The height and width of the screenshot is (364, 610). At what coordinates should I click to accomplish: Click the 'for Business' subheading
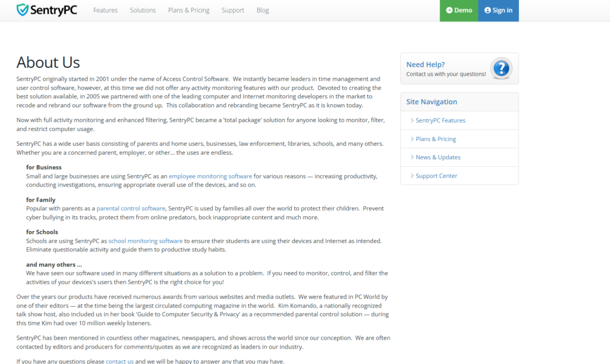(44, 167)
